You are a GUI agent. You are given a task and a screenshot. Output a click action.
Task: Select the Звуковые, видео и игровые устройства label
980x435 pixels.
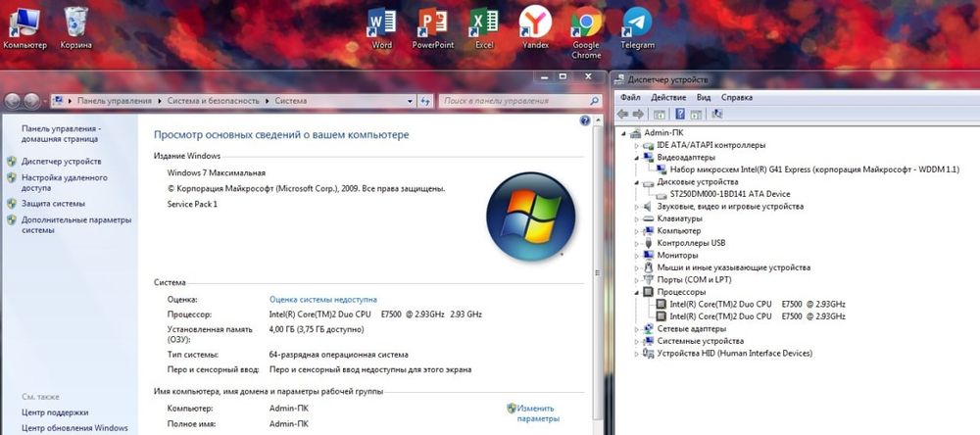[x=730, y=207]
